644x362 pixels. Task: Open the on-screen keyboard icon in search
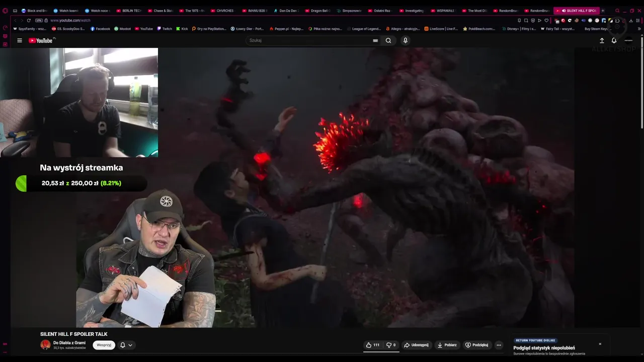point(375,40)
